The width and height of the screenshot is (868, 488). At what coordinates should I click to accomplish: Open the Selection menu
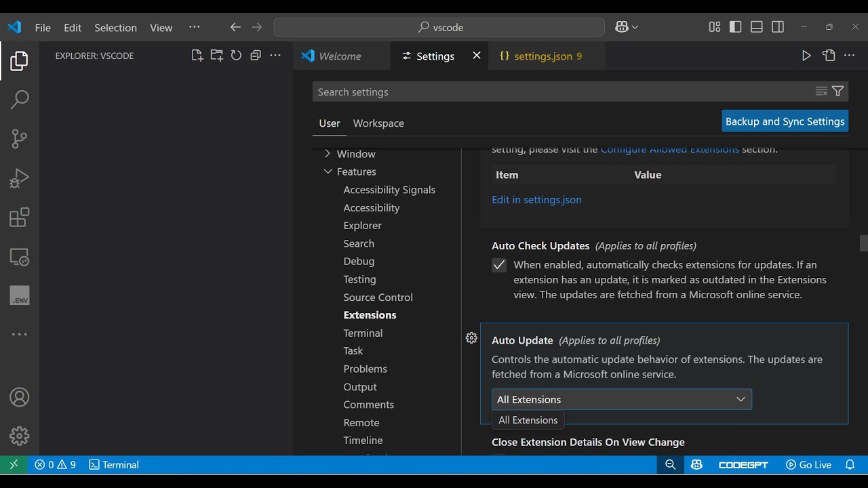pyautogui.click(x=115, y=27)
